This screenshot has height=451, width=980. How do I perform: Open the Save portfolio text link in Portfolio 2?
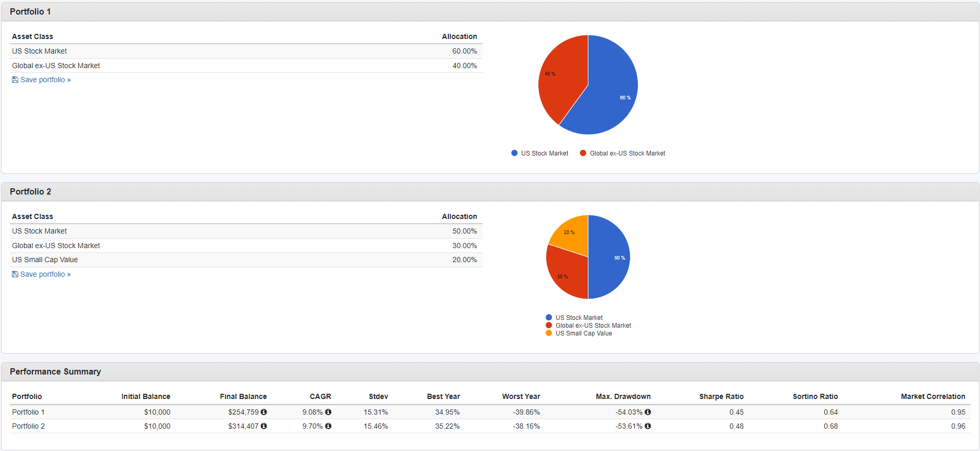click(45, 274)
